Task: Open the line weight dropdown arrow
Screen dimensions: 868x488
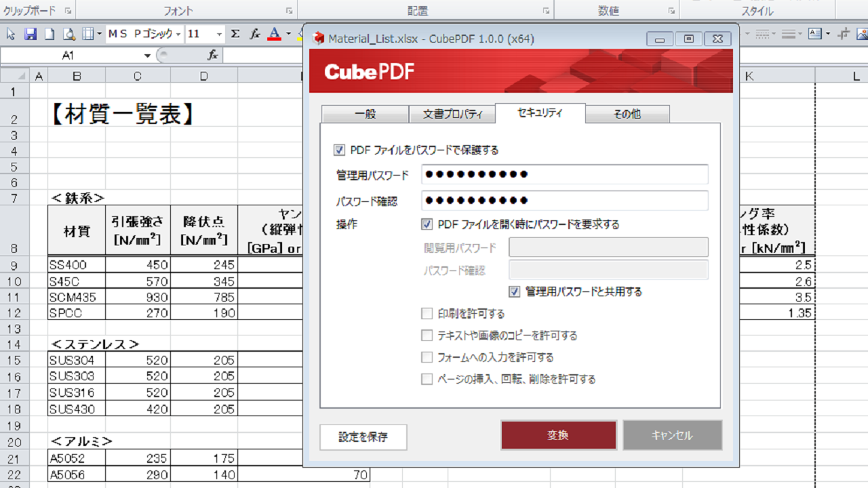Action: click(x=800, y=34)
